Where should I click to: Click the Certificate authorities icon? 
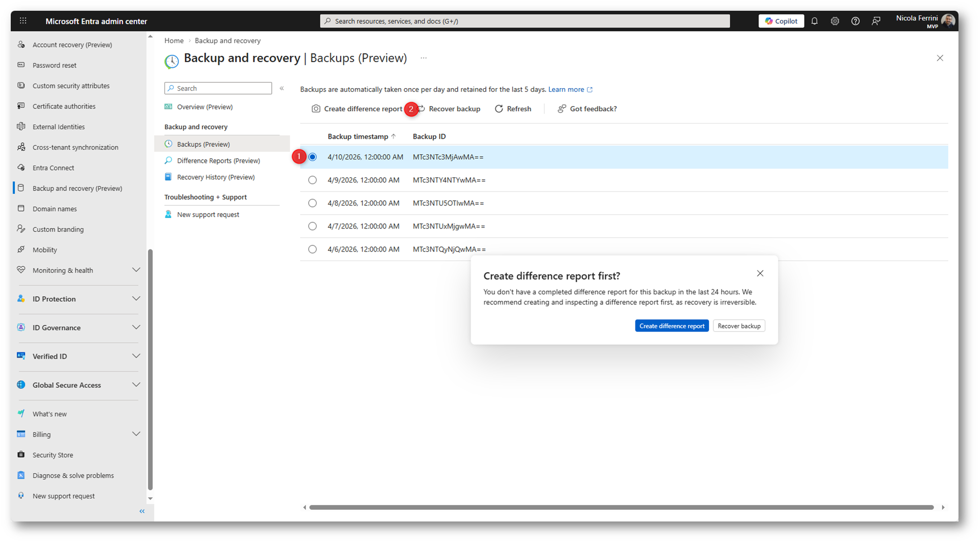click(21, 106)
